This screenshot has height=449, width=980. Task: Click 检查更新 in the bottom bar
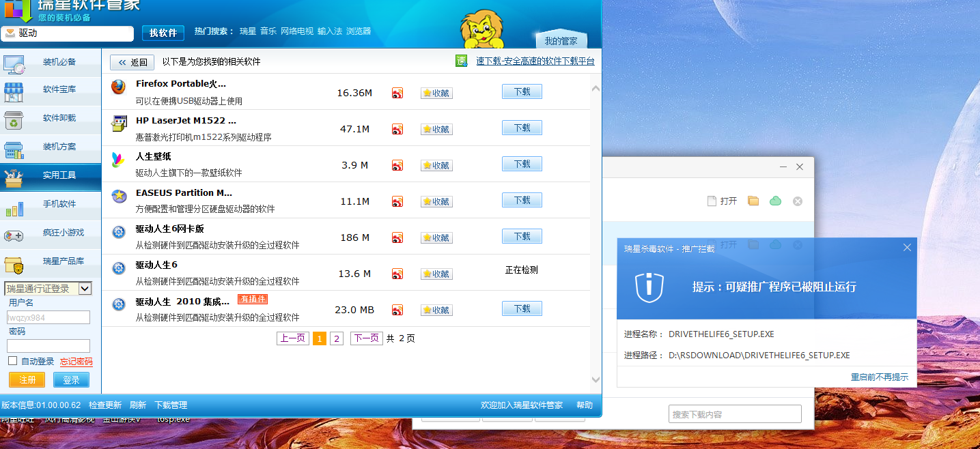(x=105, y=405)
